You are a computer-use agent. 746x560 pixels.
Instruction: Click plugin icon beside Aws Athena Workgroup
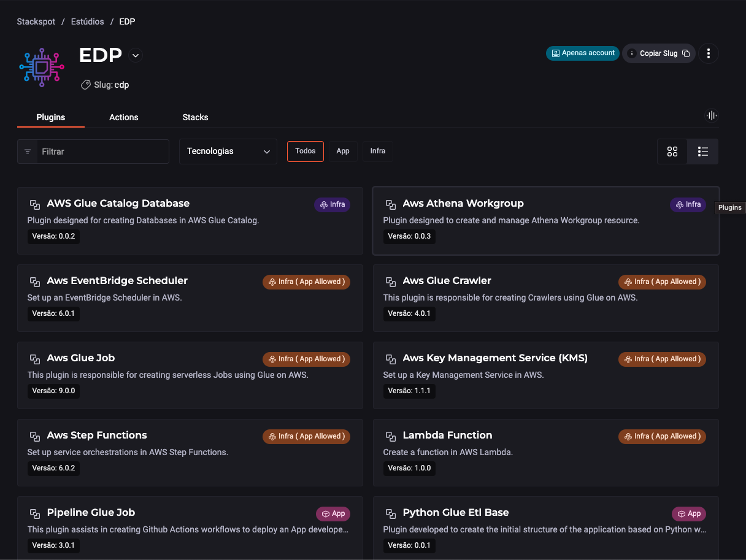tap(391, 204)
